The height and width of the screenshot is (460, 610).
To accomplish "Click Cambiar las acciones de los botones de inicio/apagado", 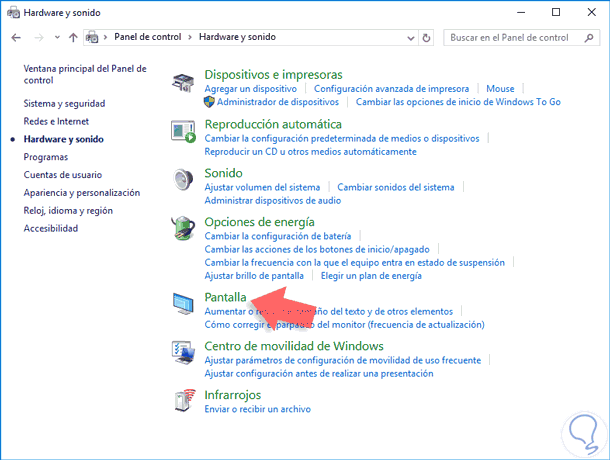I will pos(317,249).
